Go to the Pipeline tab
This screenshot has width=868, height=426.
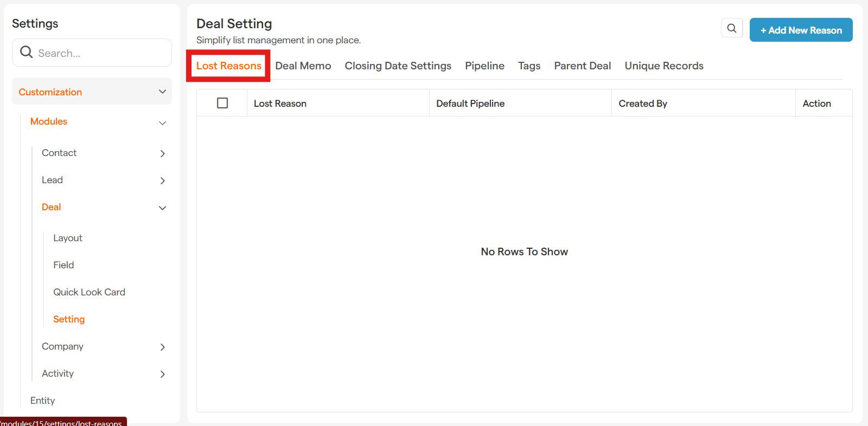click(484, 66)
